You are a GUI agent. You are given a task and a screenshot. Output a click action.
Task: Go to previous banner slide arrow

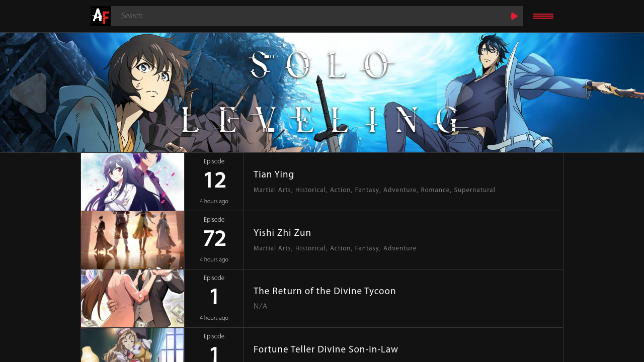29,93
